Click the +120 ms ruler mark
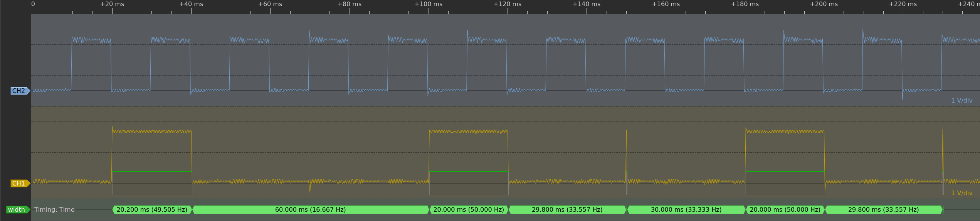 click(508, 4)
